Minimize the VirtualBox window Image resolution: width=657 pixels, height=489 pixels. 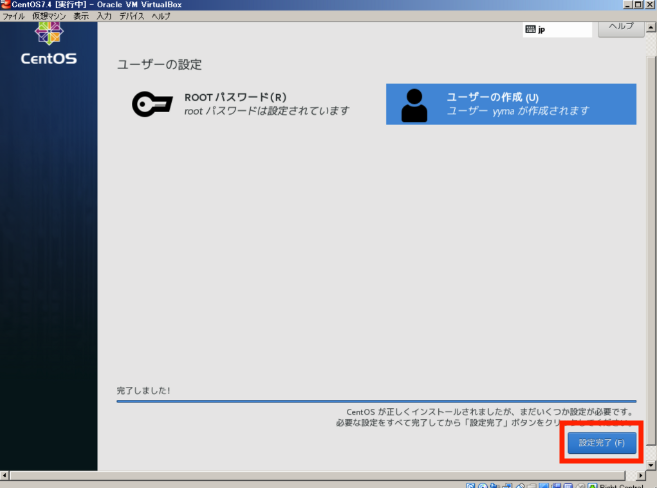628,4
